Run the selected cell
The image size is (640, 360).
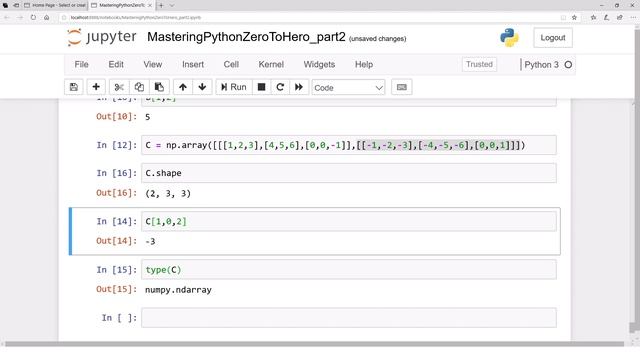(x=234, y=87)
